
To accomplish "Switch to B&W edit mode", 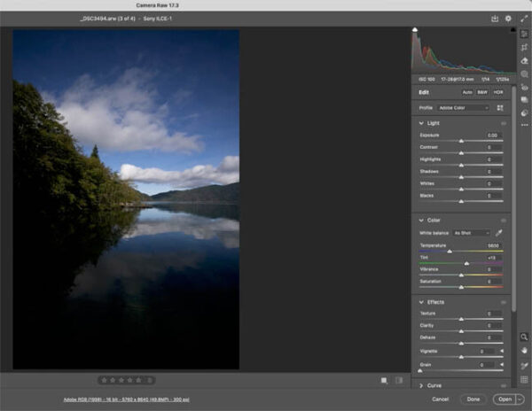I will point(482,92).
